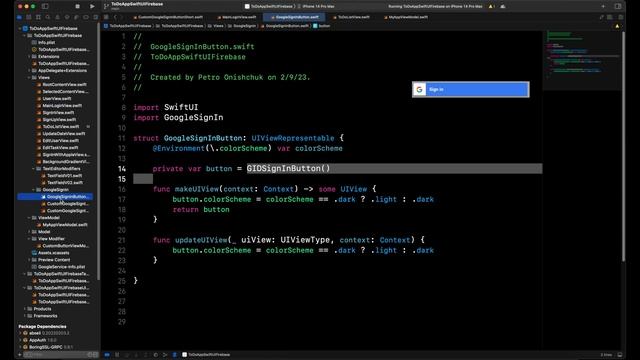Screen dimensions: 640x360
Task: Click GoogleSignIn folder in jump bar
Action: (x=242, y=26)
